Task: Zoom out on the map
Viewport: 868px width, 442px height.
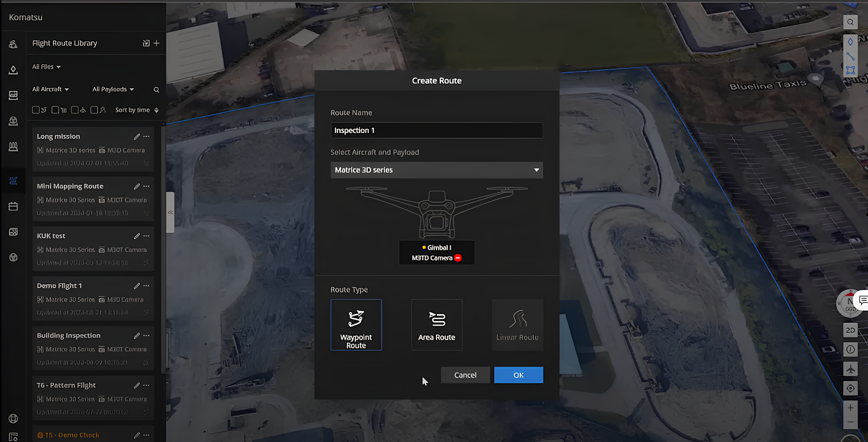Action: [850, 422]
